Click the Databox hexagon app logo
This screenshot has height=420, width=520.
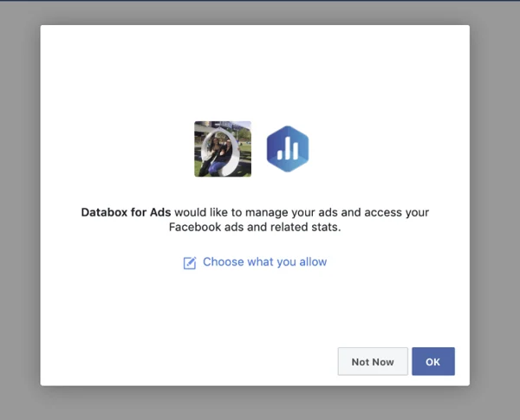(288, 149)
